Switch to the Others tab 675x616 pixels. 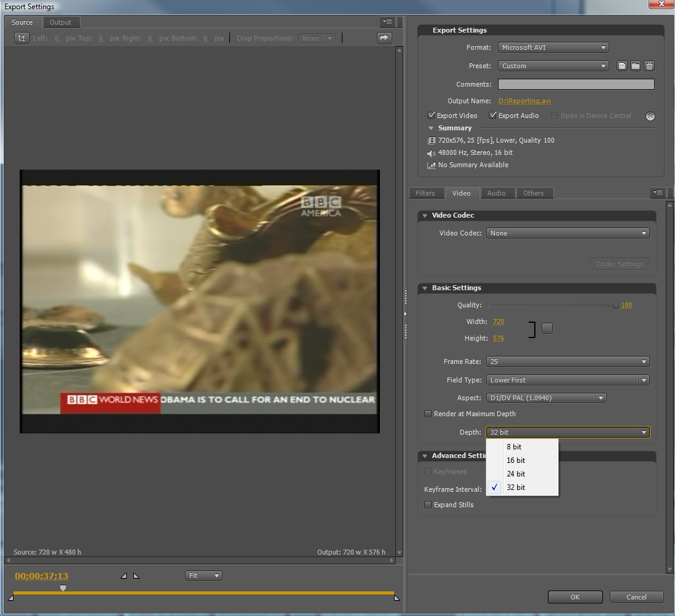tap(534, 193)
